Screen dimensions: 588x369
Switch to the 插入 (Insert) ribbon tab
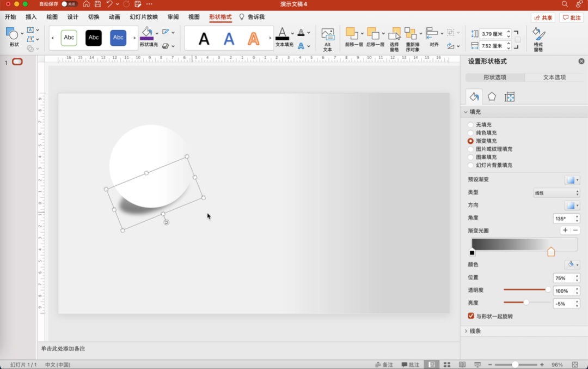coord(31,17)
